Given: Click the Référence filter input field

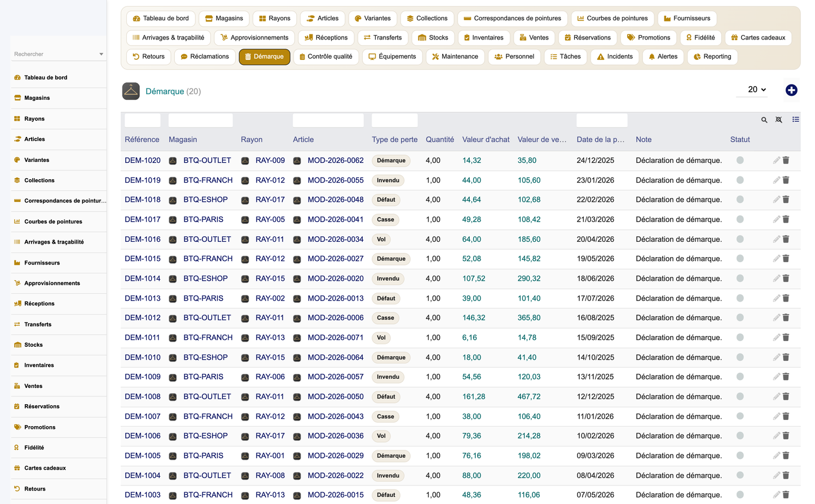Looking at the screenshot, I should pos(142,120).
